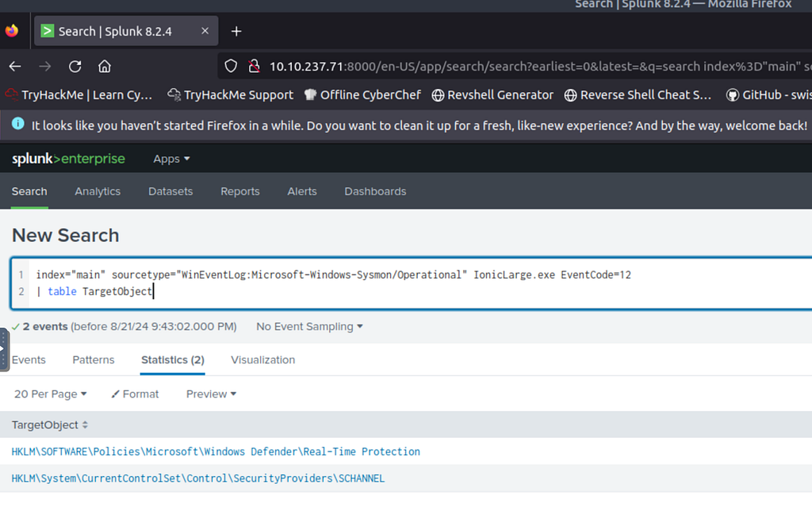Click inside the search query editor
Screen dimensions: 812x511
tap(412, 283)
